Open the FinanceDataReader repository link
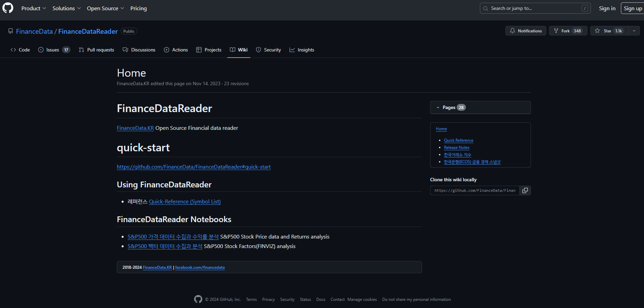This screenshot has width=644, height=308. [88, 31]
